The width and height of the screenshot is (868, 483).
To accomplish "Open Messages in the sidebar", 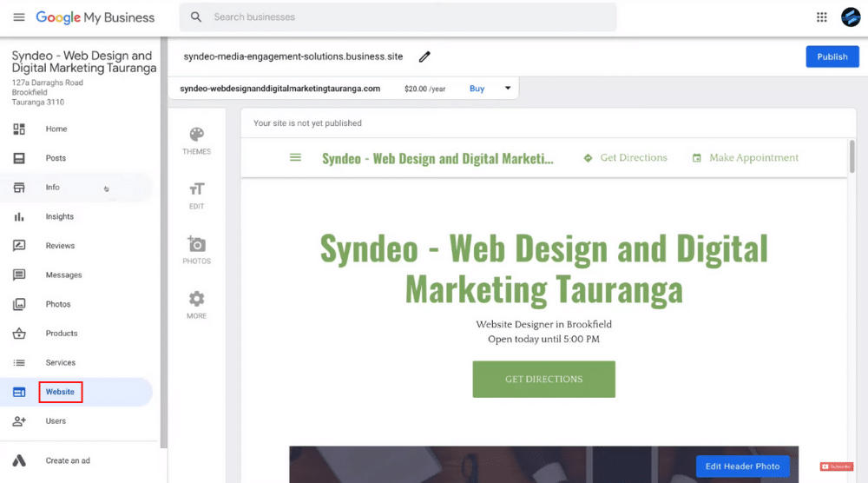I will coord(63,275).
